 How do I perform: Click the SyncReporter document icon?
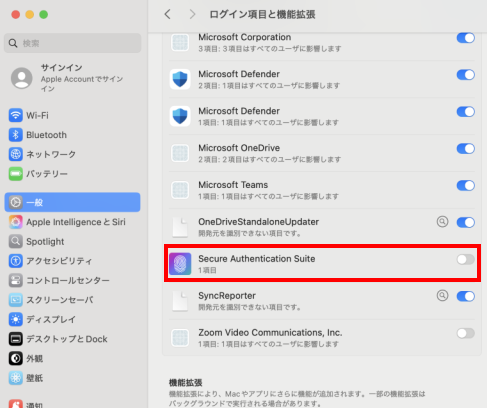pos(180,301)
